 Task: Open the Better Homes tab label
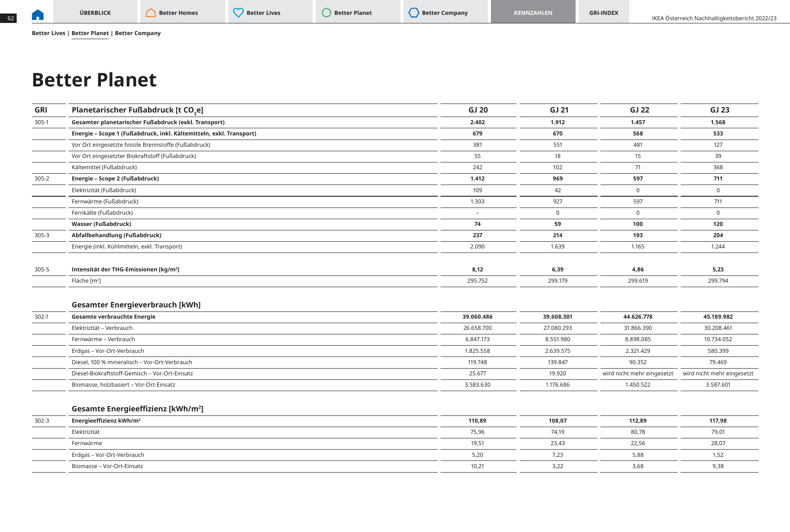point(178,13)
